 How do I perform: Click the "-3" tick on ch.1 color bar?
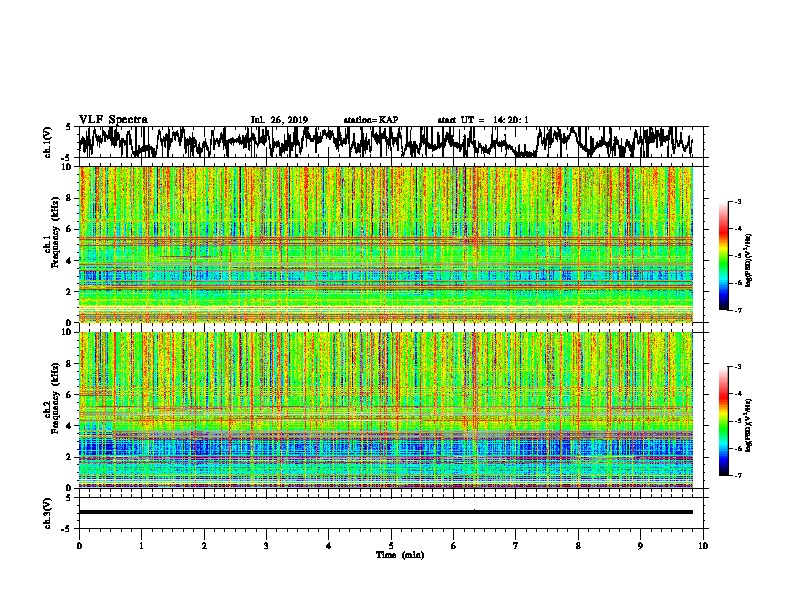point(737,202)
